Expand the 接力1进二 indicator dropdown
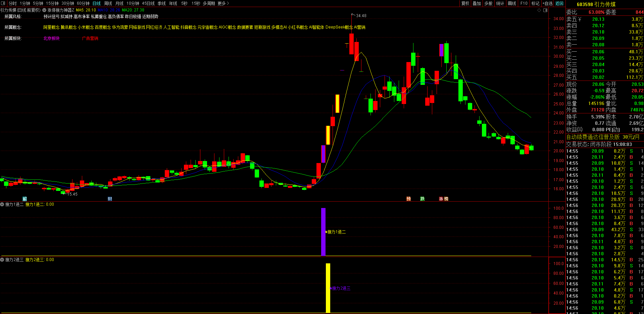 (2, 204)
